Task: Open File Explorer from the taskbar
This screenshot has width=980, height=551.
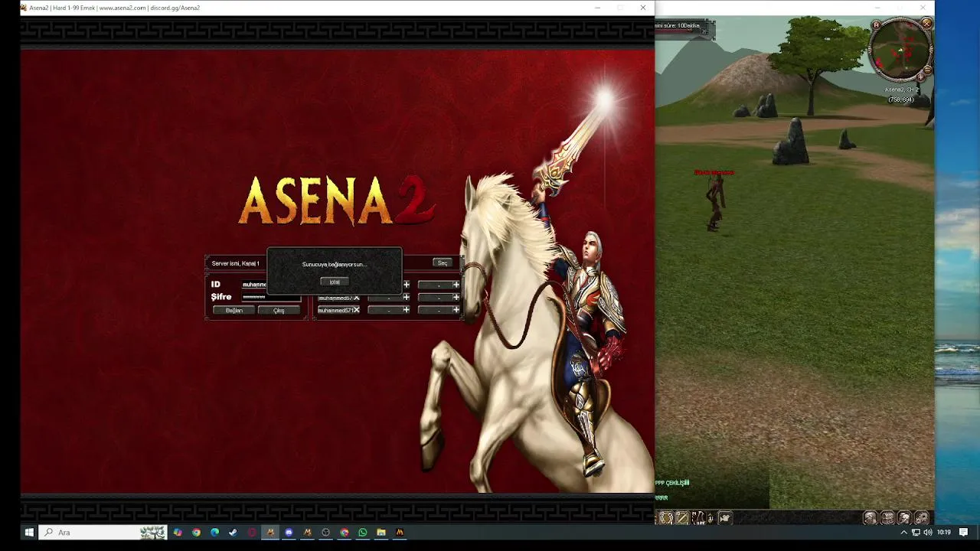Action: pos(381,532)
